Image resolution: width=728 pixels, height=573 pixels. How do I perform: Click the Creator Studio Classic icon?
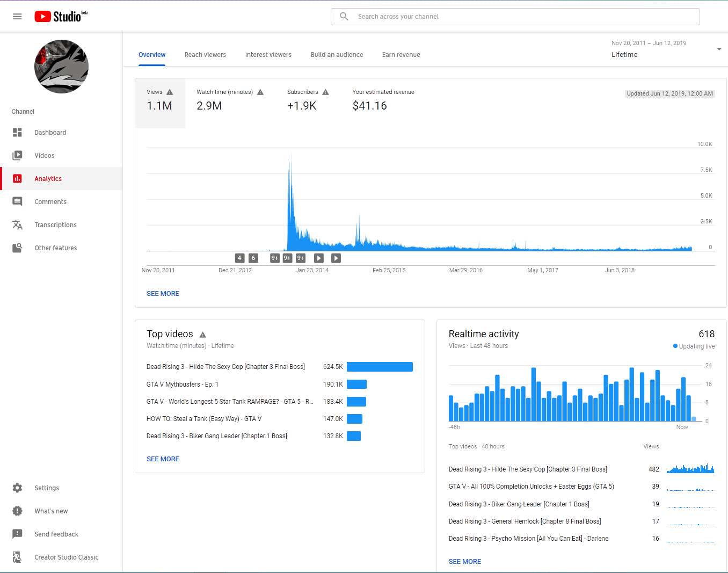click(x=17, y=557)
